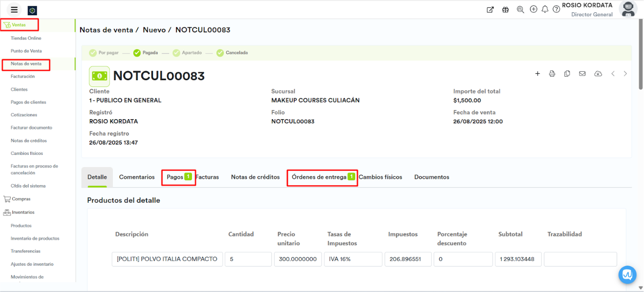Go to Facturación in the sidebar
The height and width of the screenshot is (292, 644).
click(x=22, y=76)
